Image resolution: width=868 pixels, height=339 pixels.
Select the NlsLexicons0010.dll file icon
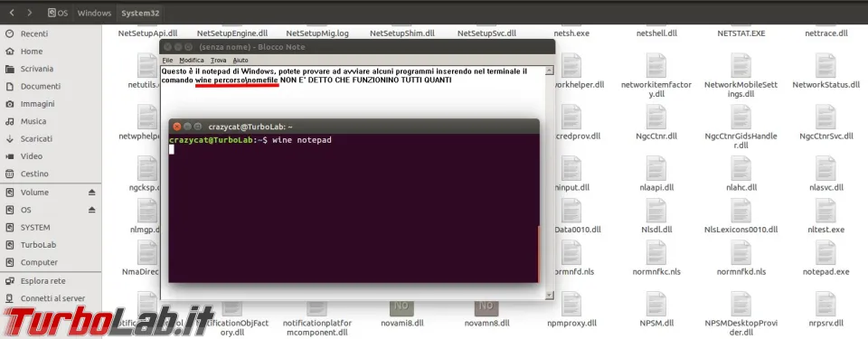pos(741,211)
